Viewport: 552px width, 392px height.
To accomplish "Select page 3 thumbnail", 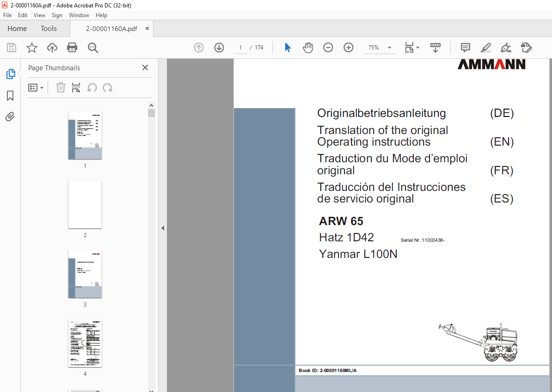I will click(85, 274).
